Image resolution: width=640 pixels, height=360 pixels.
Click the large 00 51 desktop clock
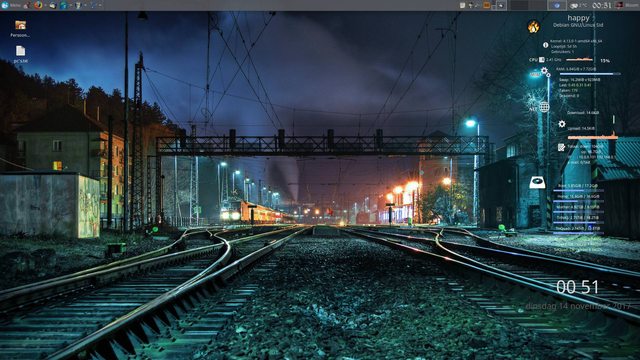pyautogui.click(x=577, y=287)
